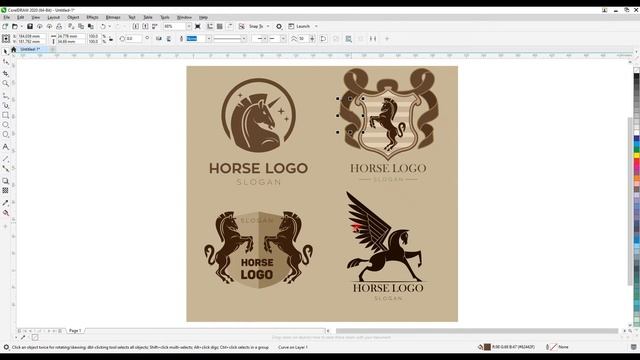
Task: Select the Artistic Media tool
Action: click(5, 105)
